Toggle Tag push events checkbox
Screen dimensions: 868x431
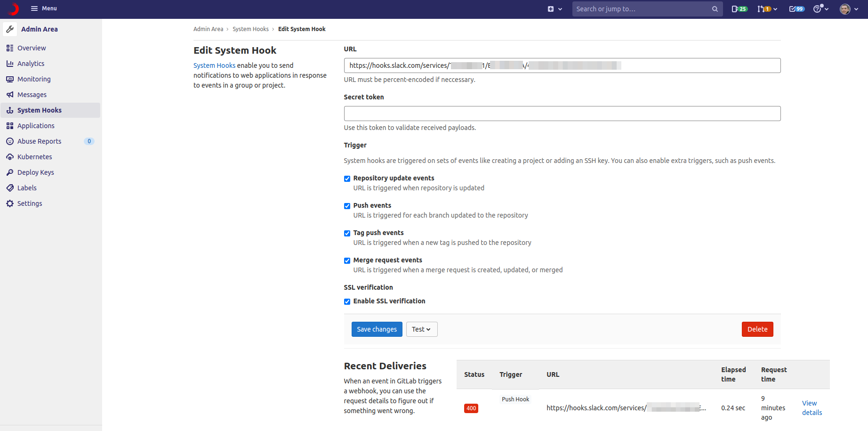(x=347, y=233)
